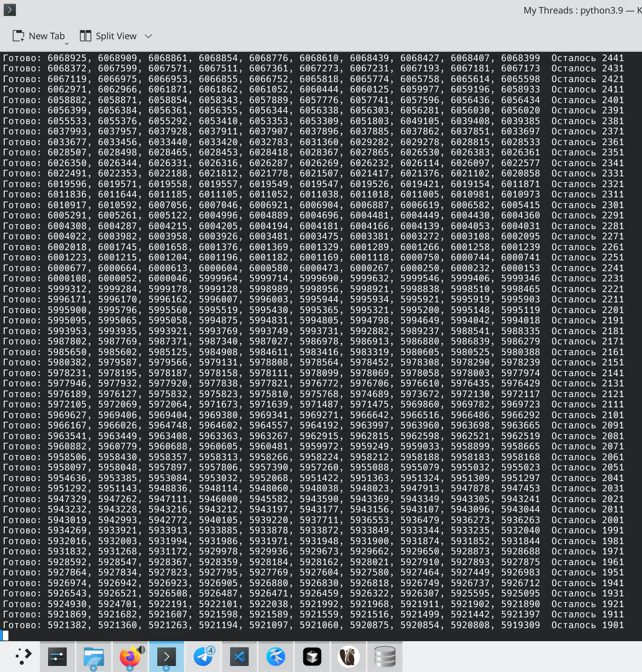
Task: Click the value 5921890
Action: click(521, 604)
